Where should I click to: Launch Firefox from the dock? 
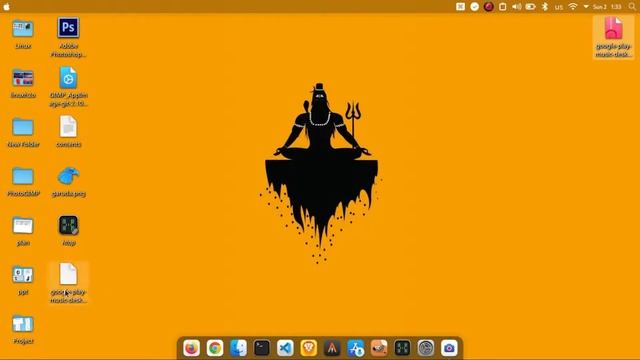tap(191, 348)
